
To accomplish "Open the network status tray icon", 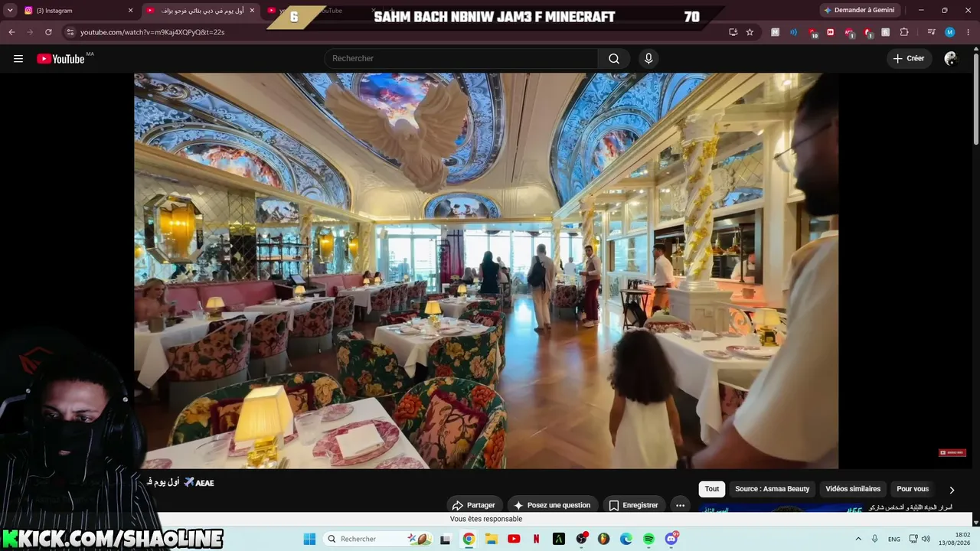I will pos(913,539).
